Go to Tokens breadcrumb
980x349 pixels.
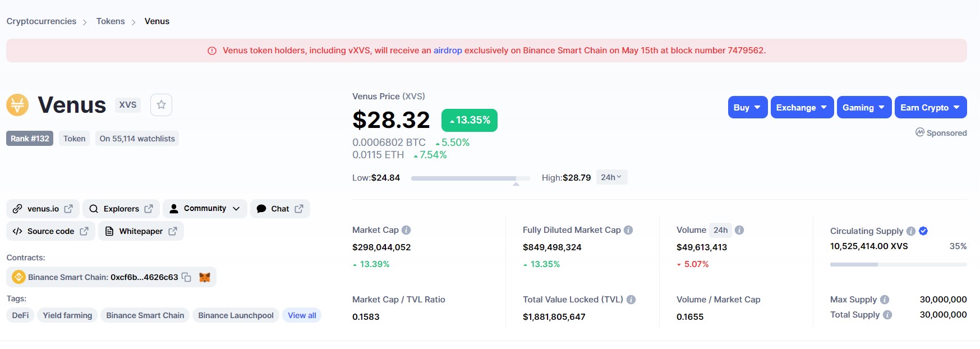[x=111, y=21]
